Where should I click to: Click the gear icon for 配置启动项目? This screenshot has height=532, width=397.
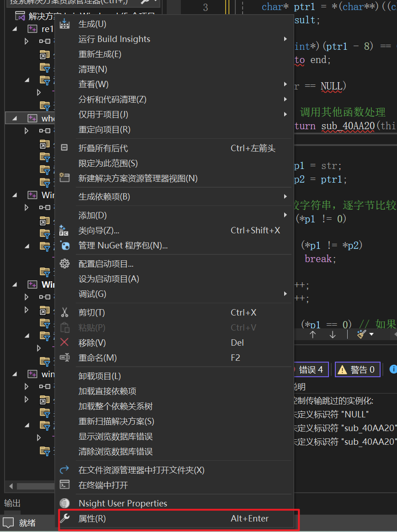[x=64, y=264]
